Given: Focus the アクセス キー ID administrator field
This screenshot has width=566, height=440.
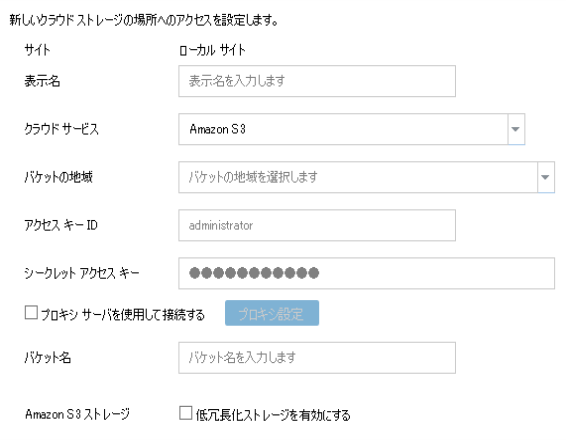Looking at the screenshot, I should (x=317, y=225).
